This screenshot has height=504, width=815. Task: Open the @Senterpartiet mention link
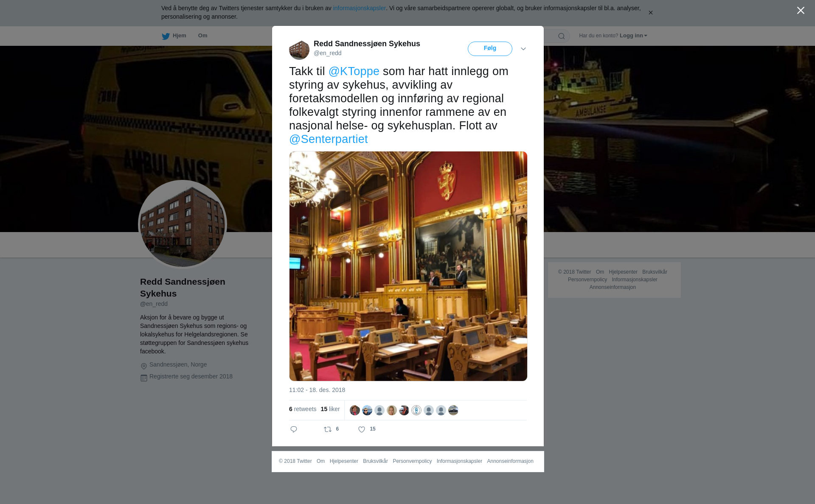point(329,139)
